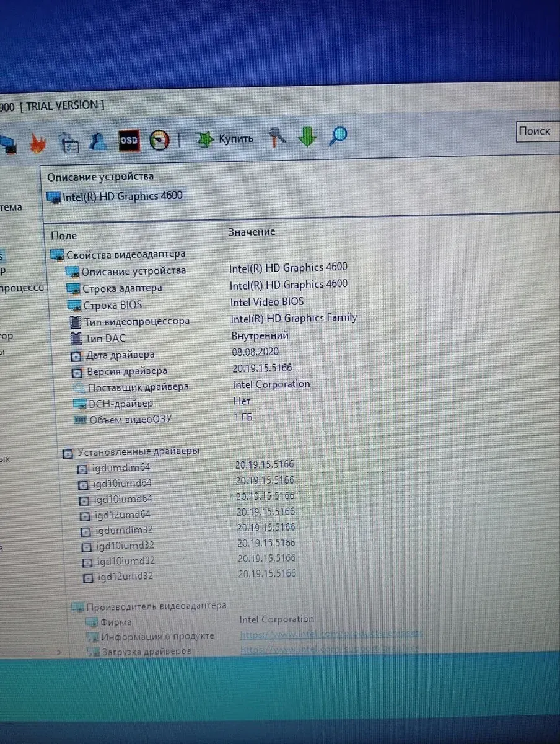This screenshot has width=560, height=744.
Task: Click the Поле column header
Action: click(64, 236)
